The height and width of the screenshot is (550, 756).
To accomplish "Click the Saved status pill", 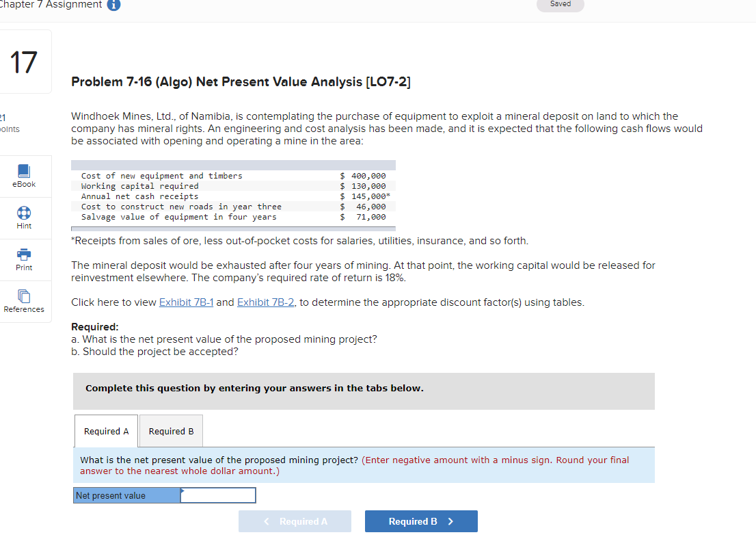I will click(560, 3).
